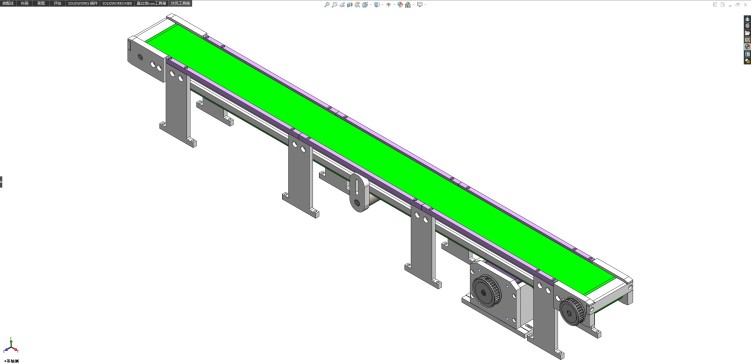
Task: Switch to the 装配体 (Assembly) tab
Action: (x=8, y=3)
